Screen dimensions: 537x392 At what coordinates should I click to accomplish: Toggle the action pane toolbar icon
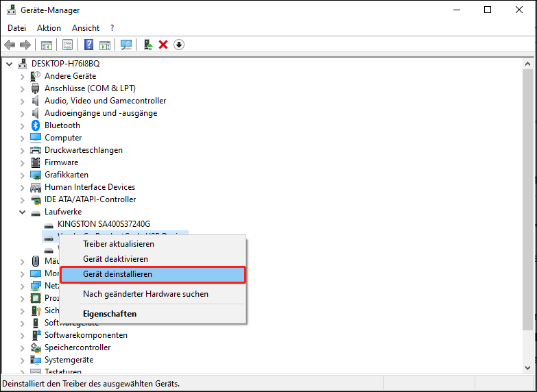pos(105,45)
